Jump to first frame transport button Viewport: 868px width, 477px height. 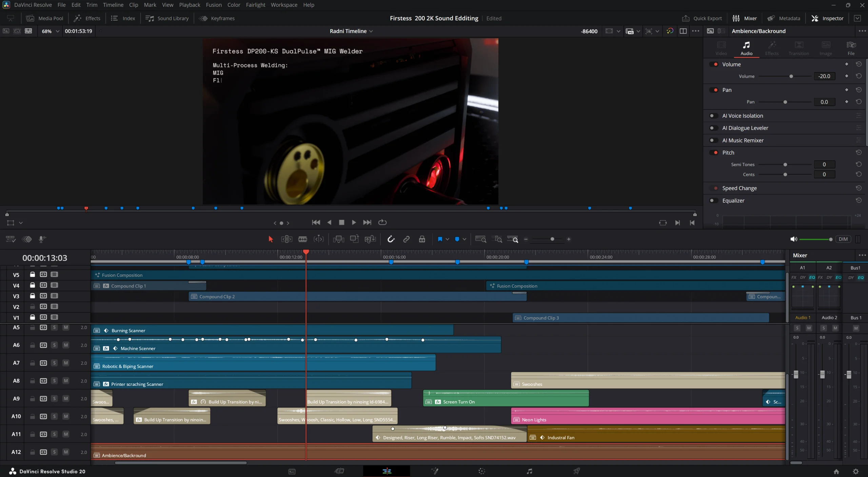(x=316, y=222)
